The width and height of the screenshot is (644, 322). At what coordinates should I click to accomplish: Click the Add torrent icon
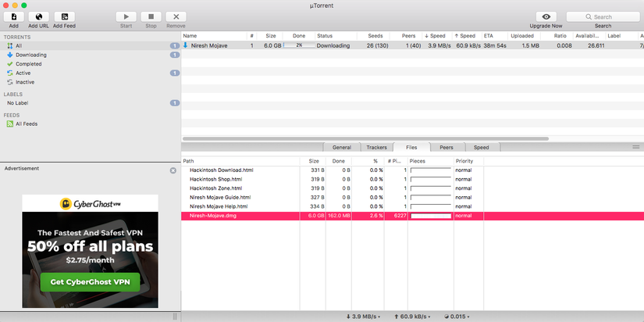click(x=13, y=17)
